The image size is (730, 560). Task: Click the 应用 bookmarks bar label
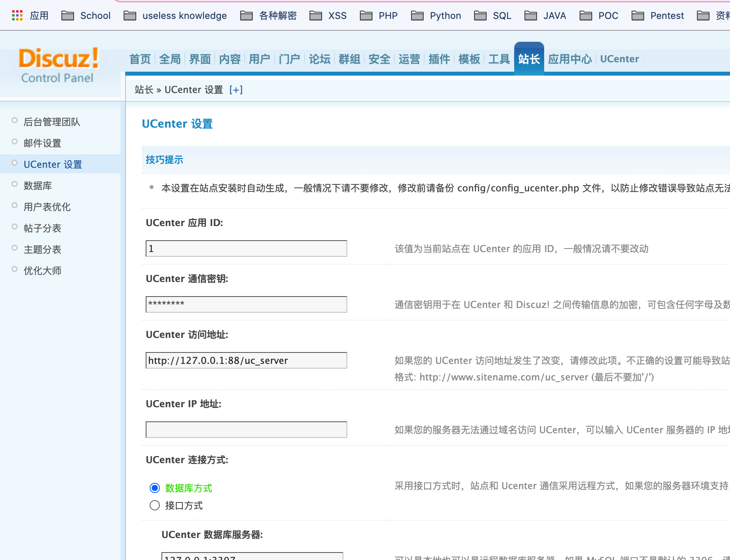[x=39, y=16]
